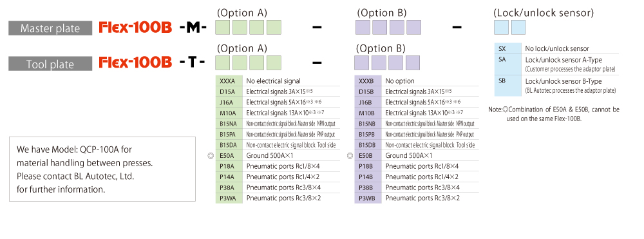Click last purple Option B box in Master plate row
This screenshot has height=239, width=644.
(413, 28)
